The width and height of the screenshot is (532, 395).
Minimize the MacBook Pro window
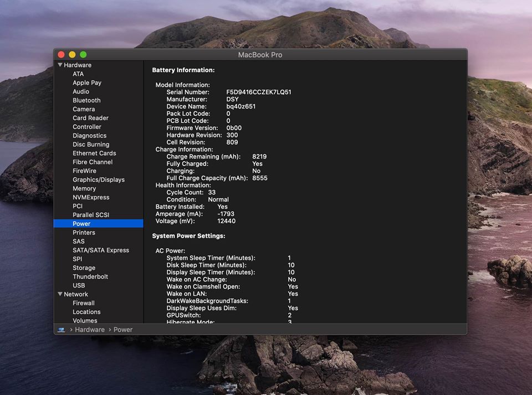point(72,55)
